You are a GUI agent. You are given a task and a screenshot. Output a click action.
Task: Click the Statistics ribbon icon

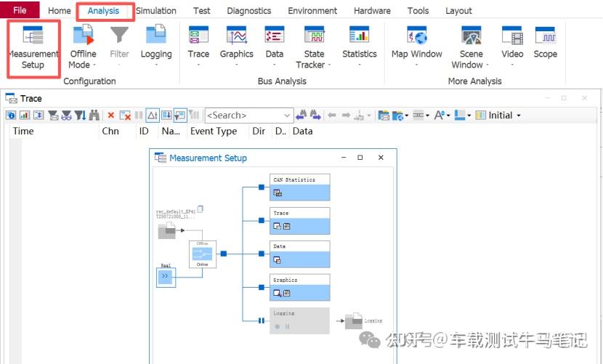(359, 36)
